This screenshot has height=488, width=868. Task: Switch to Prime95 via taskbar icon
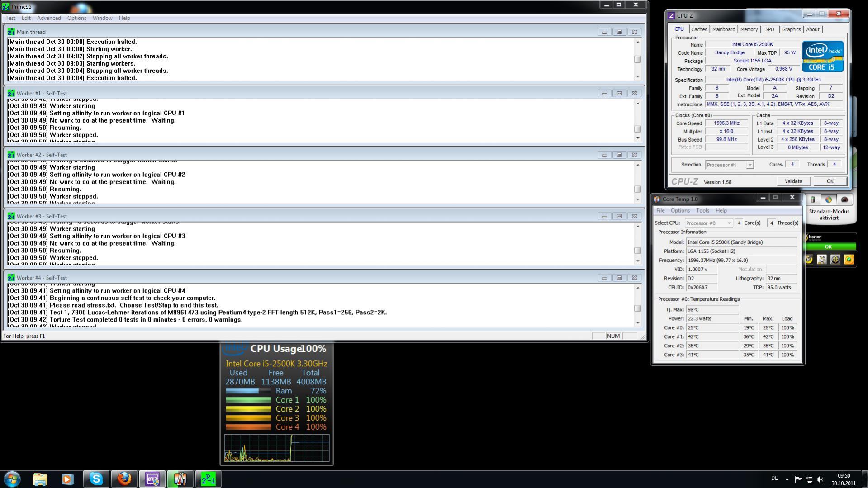tap(208, 479)
